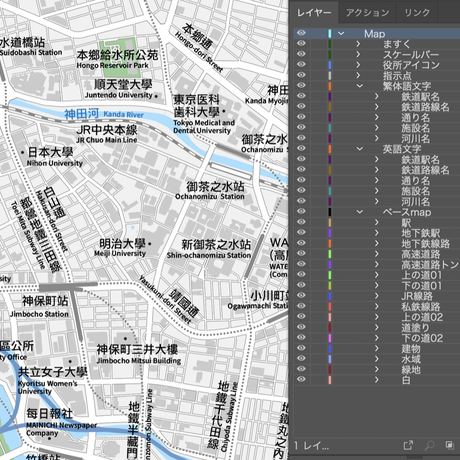
Task: Click the Collect for Export icon
Action: [x=408, y=445]
